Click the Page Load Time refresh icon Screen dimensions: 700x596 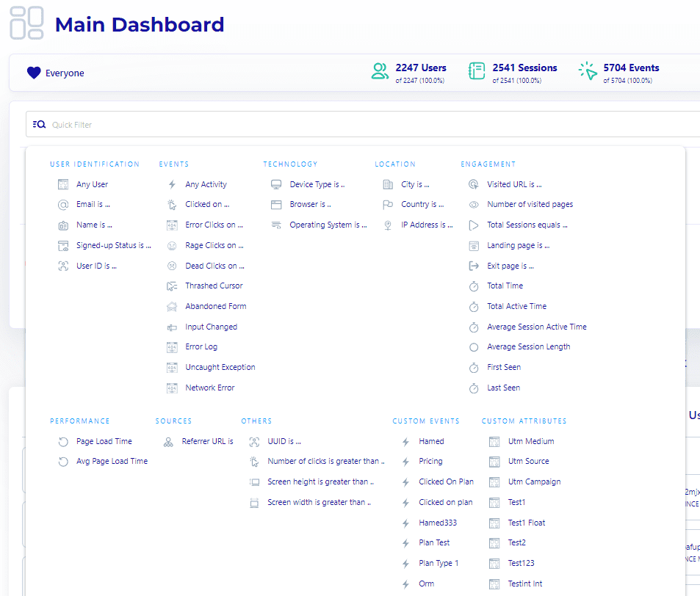pyautogui.click(x=63, y=441)
